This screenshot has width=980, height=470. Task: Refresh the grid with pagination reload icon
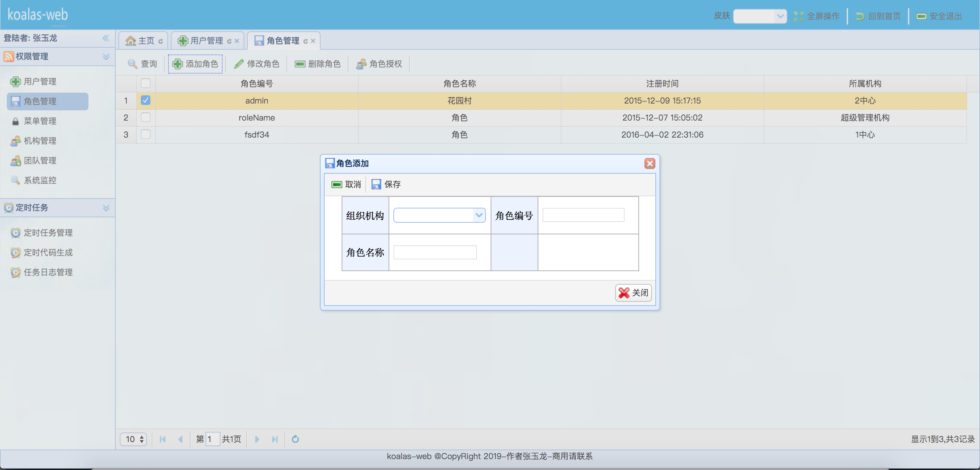click(295, 439)
